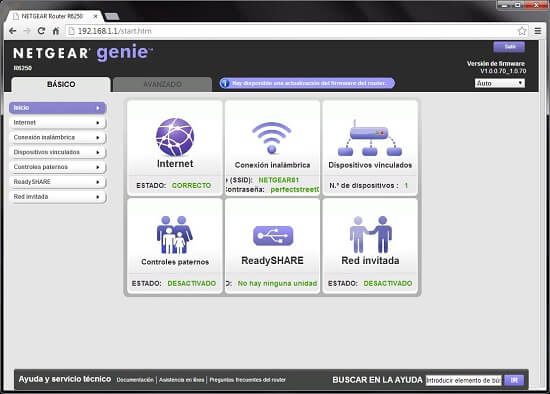
Task: Open the attached devices router icon
Action: (370, 138)
